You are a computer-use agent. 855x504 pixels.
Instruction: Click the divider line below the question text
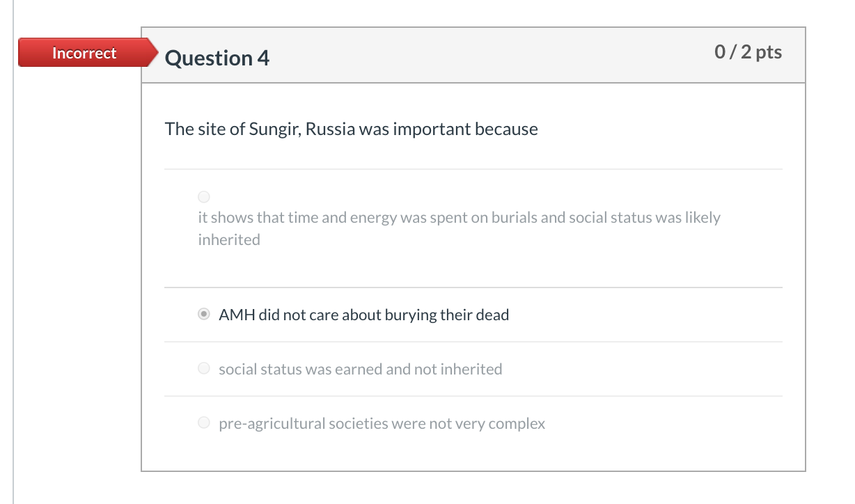coord(473,167)
